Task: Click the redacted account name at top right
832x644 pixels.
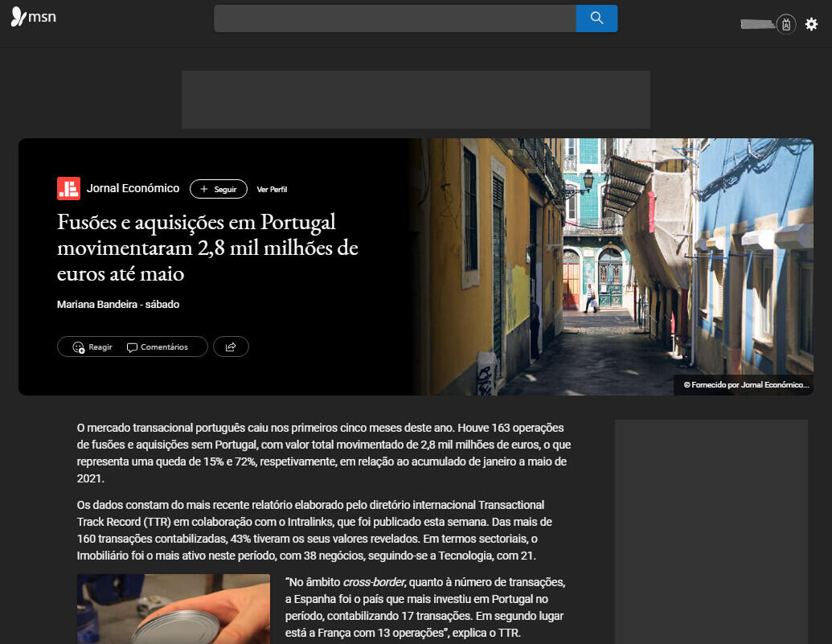Action: pos(756,25)
